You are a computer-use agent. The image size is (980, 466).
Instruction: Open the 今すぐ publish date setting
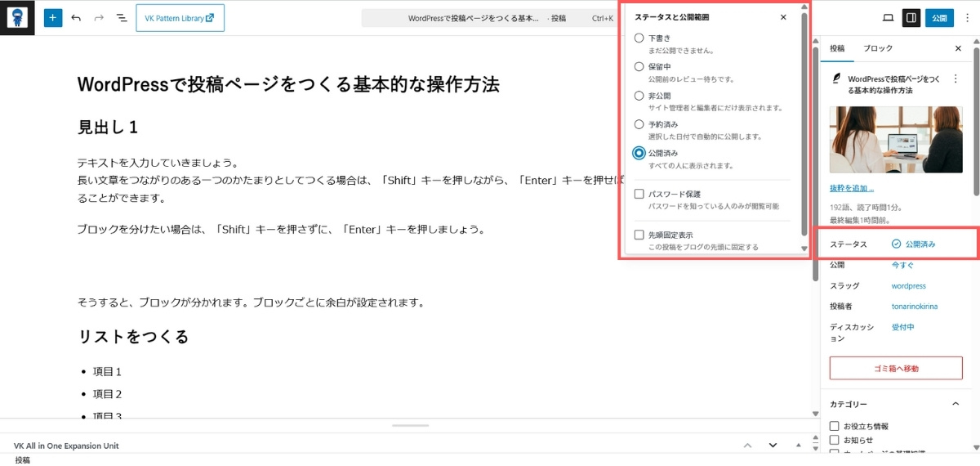(x=902, y=265)
